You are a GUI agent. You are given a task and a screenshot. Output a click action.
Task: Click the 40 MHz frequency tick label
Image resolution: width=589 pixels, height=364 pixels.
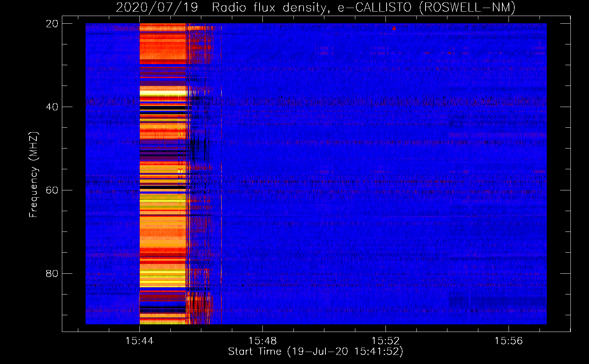52,107
